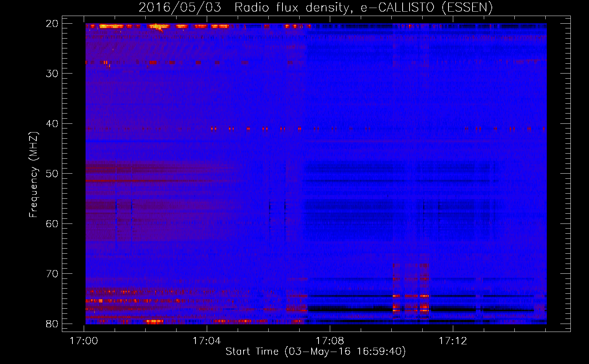The width and height of the screenshot is (589, 364).
Task: Click the 'Start Time (03-May-16 16:59:40)' label
Action: pyautogui.click(x=316, y=352)
